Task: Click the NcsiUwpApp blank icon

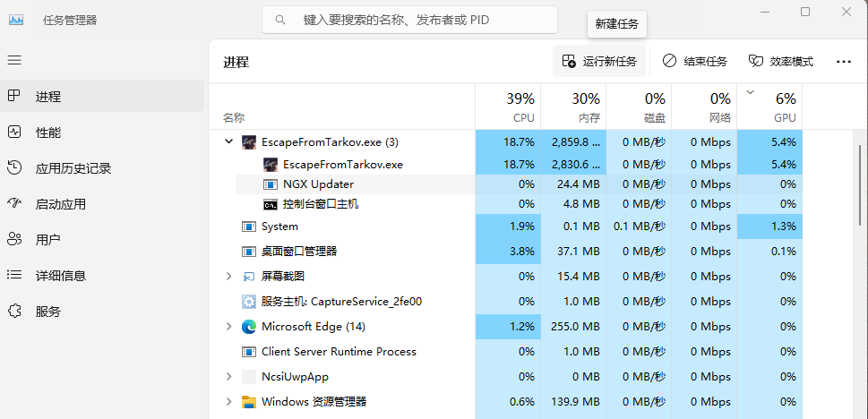Action: click(x=248, y=377)
